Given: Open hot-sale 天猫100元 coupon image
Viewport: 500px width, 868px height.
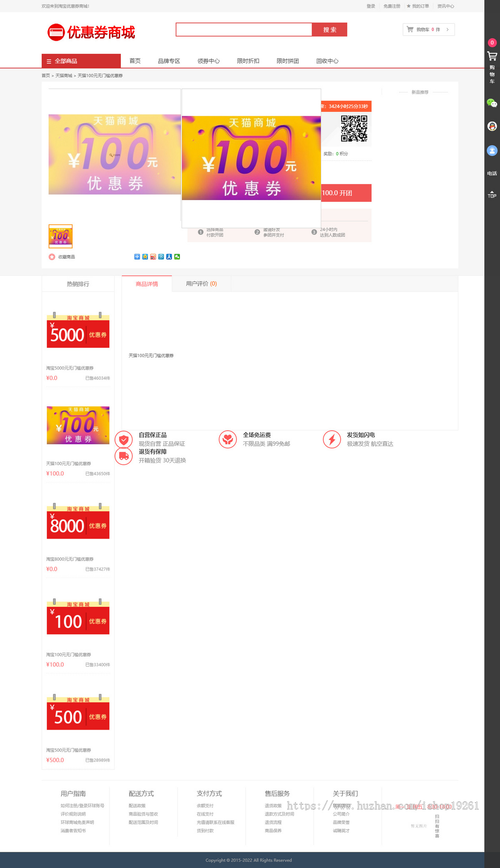Looking at the screenshot, I should [x=78, y=425].
